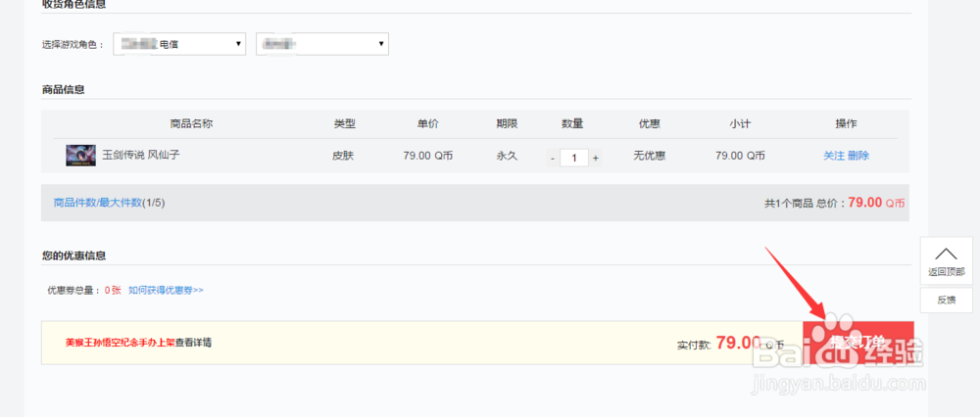Click the 优惠 column header
Viewport: 980px width, 417px height.
(650, 123)
